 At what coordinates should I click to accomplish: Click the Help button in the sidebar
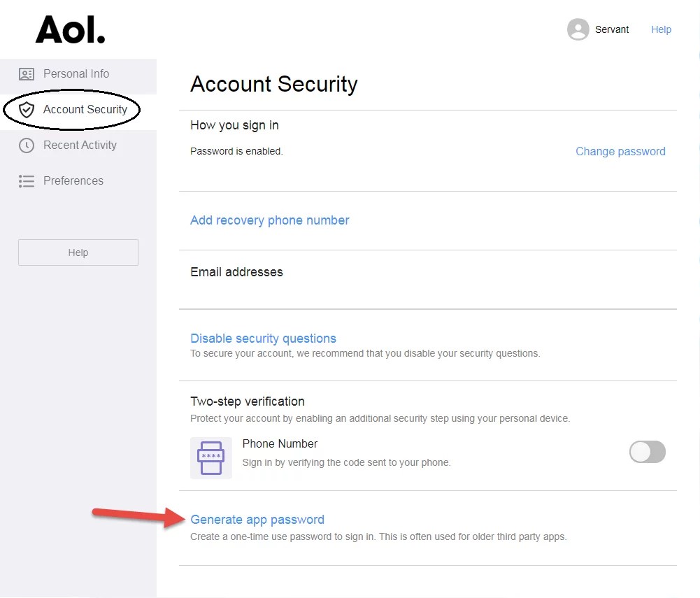tap(78, 252)
